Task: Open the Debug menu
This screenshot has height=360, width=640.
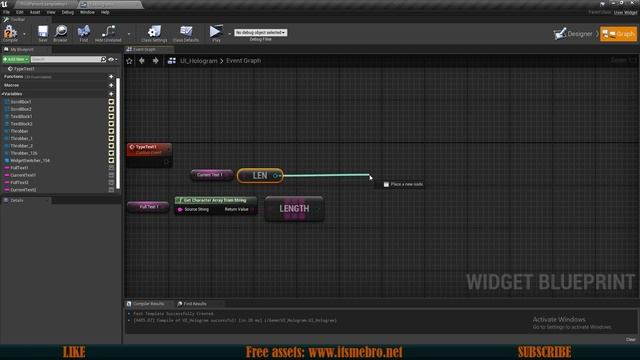Action: point(68,12)
